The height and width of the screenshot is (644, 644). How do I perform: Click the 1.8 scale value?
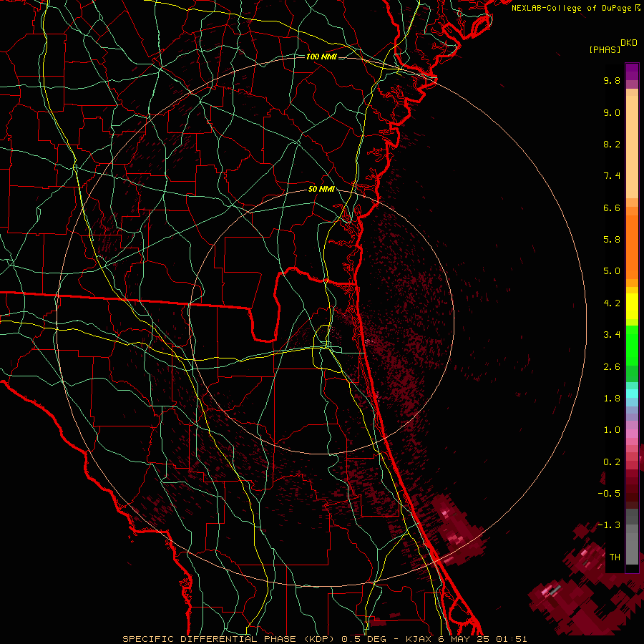[612, 399]
